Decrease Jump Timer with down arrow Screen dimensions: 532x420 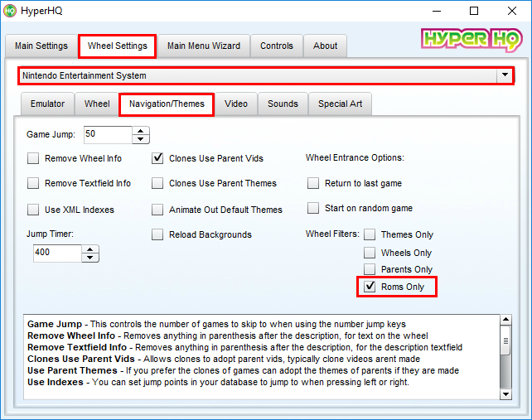90,258
